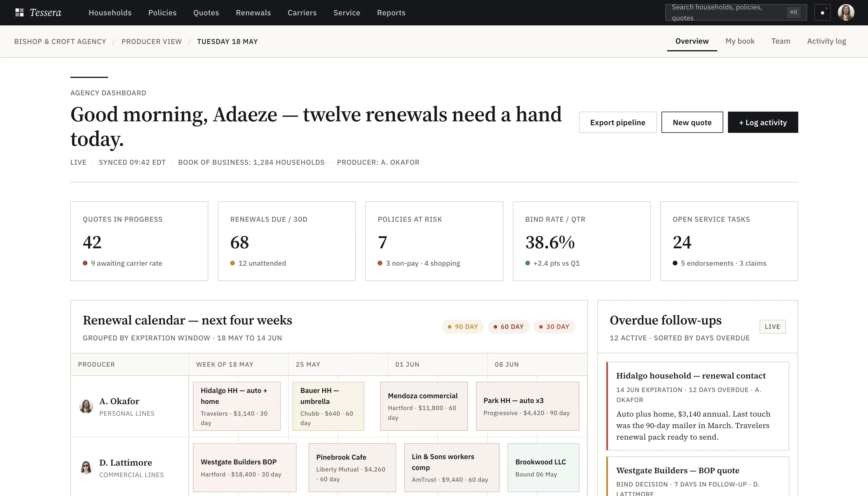Screen dimensions: 868x496
Task: Open Bauer HH — umbrella renewal card
Action: pos(328,406)
